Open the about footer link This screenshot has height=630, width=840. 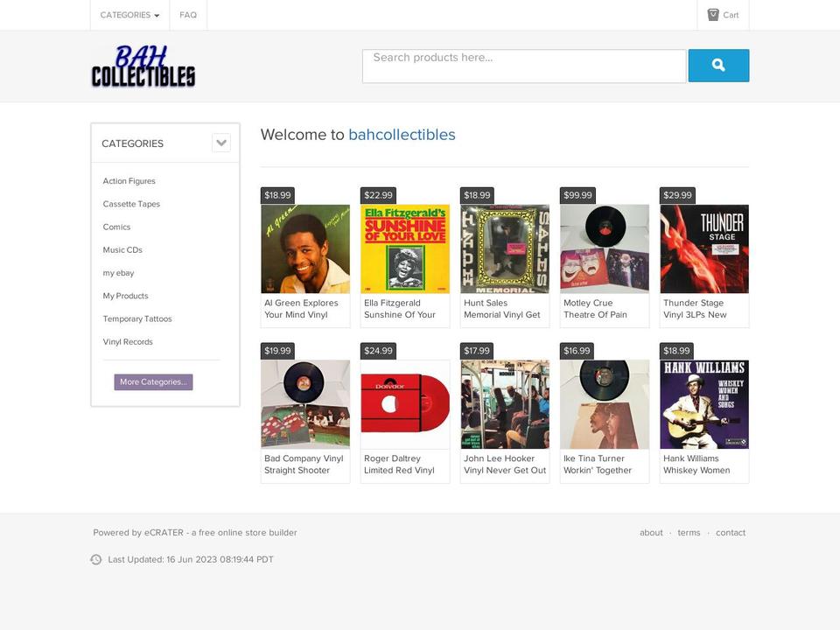[651, 533]
